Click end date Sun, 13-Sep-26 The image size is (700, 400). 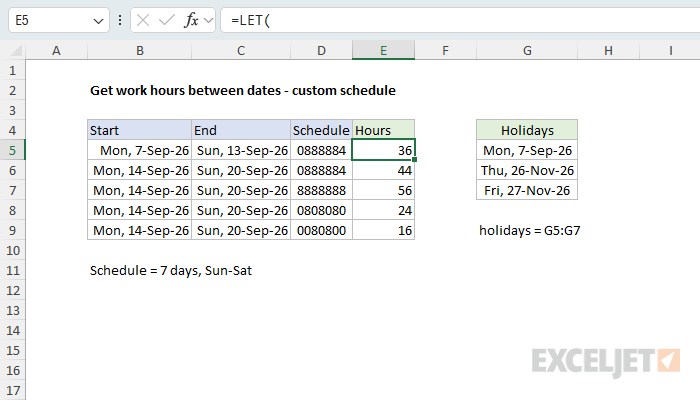[241, 150]
